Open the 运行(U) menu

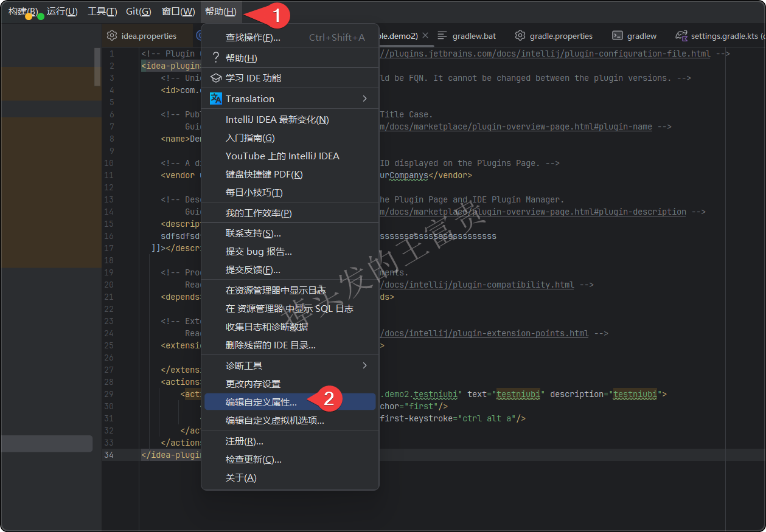[62, 12]
